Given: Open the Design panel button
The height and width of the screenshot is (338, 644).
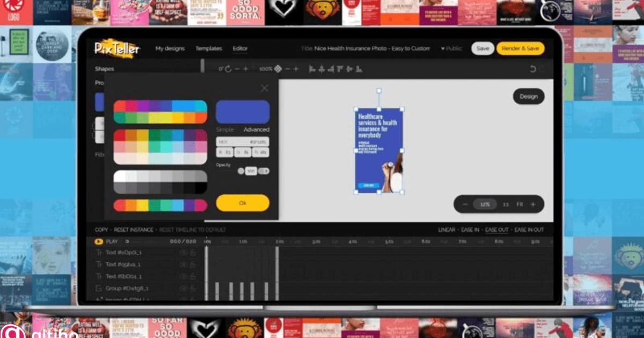Looking at the screenshot, I should coord(529,97).
